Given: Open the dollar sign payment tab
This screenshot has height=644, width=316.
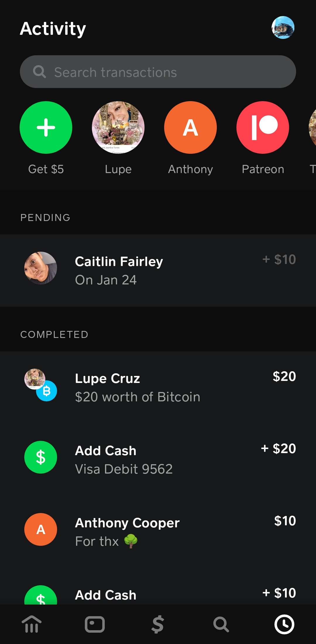Looking at the screenshot, I should coord(158,624).
